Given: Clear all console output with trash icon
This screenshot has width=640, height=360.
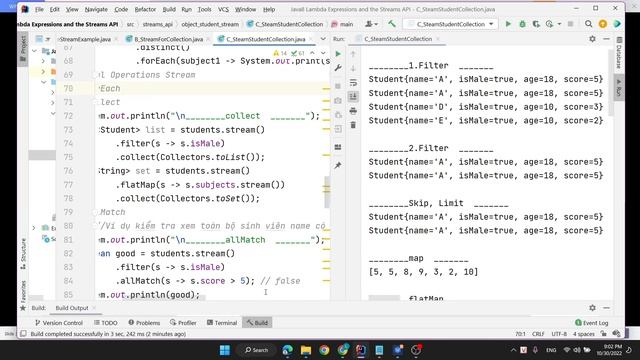Looking at the screenshot, I should pos(353,125).
